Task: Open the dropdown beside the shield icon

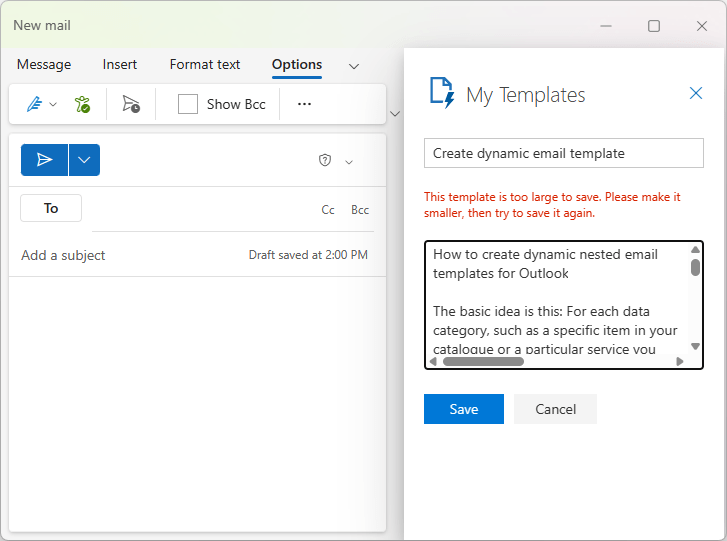Action: (x=349, y=162)
